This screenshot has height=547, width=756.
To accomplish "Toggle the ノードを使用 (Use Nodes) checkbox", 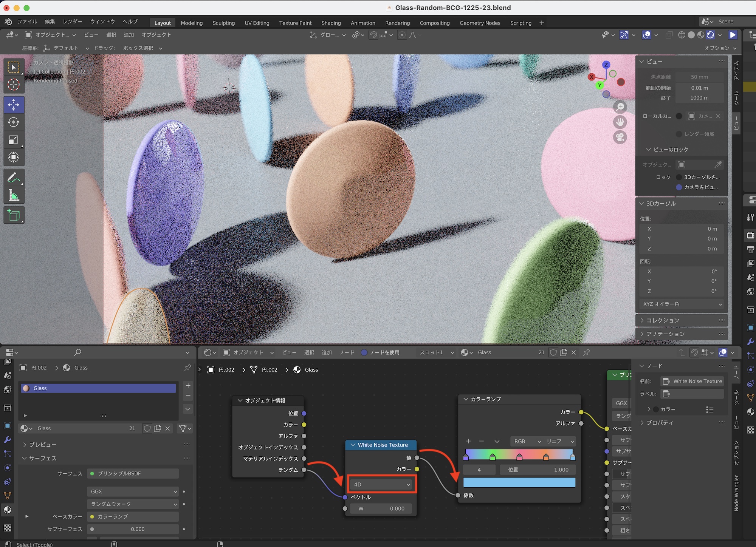I will pos(364,352).
